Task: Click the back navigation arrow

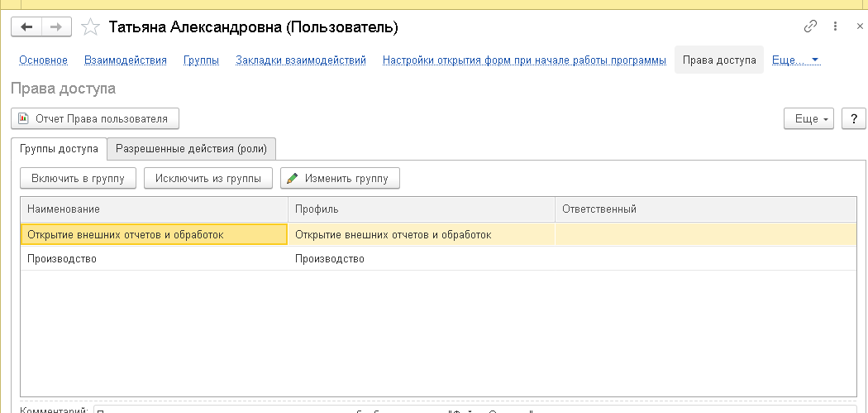Action: tap(26, 27)
